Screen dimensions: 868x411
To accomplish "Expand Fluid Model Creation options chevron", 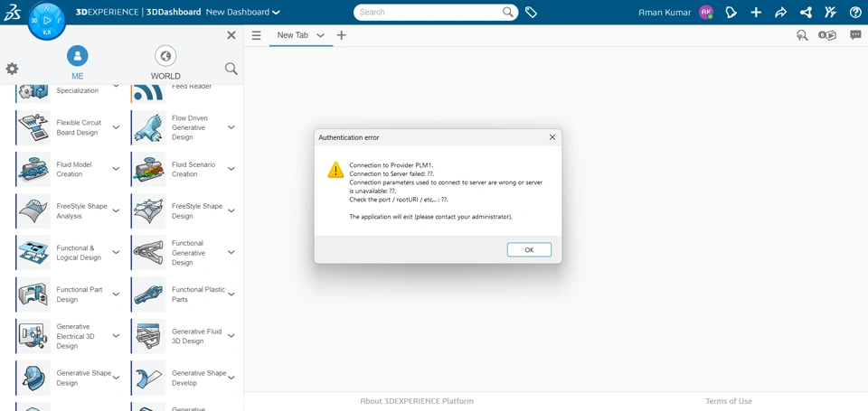I will (x=116, y=169).
